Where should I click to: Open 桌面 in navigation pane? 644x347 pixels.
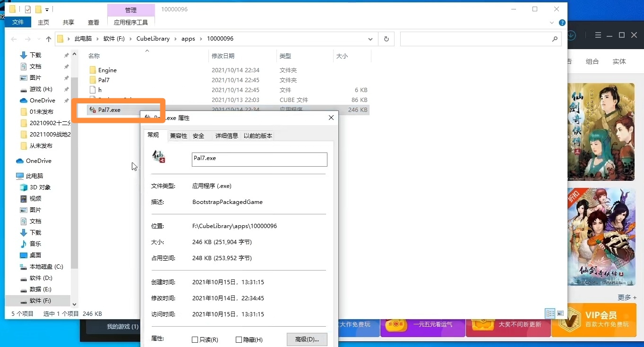coord(35,255)
